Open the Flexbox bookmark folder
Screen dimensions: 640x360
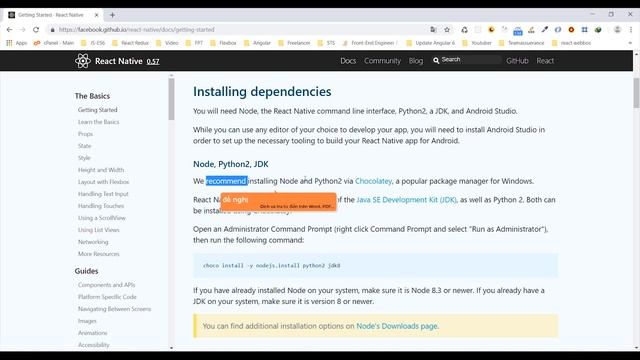point(223,43)
